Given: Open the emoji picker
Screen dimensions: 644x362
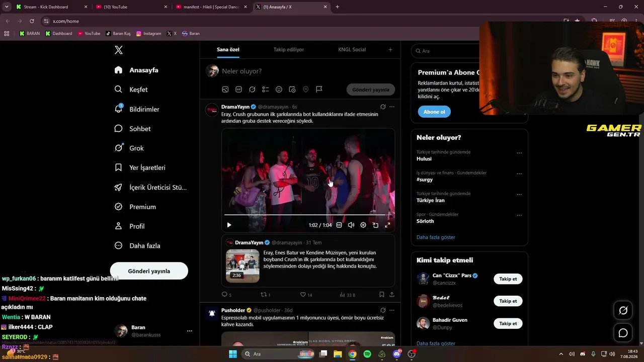Looking at the screenshot, I should point(279,89).
